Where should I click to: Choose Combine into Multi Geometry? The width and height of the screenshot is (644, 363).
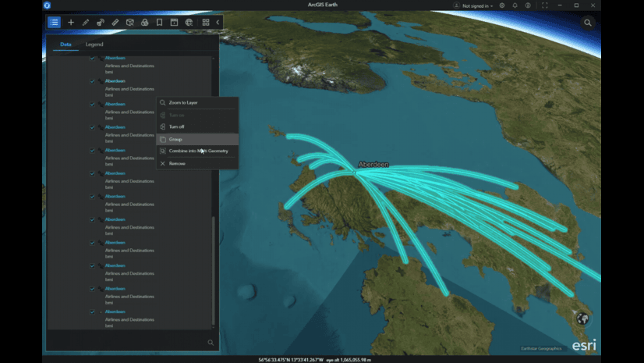(197, 151)
